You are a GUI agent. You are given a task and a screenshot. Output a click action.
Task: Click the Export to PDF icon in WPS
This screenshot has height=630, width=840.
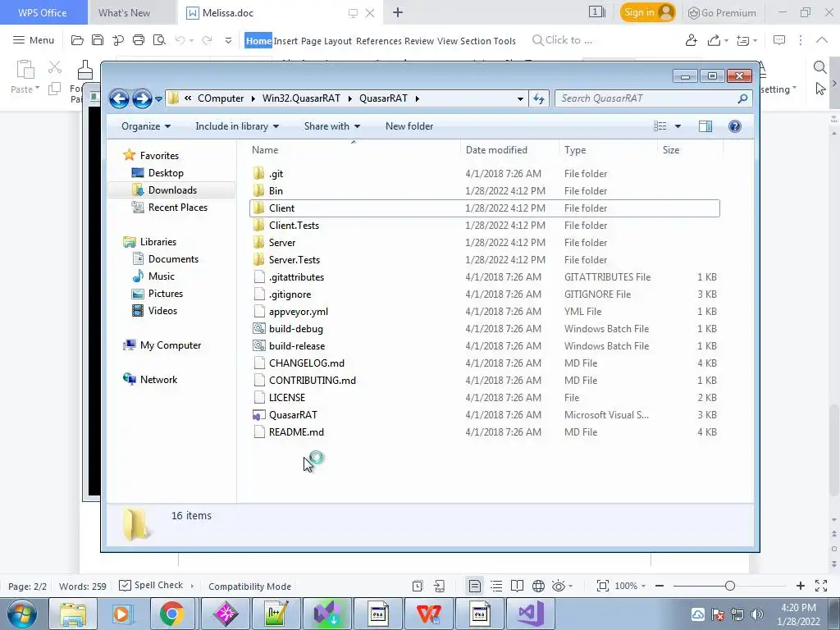point(118,40)
